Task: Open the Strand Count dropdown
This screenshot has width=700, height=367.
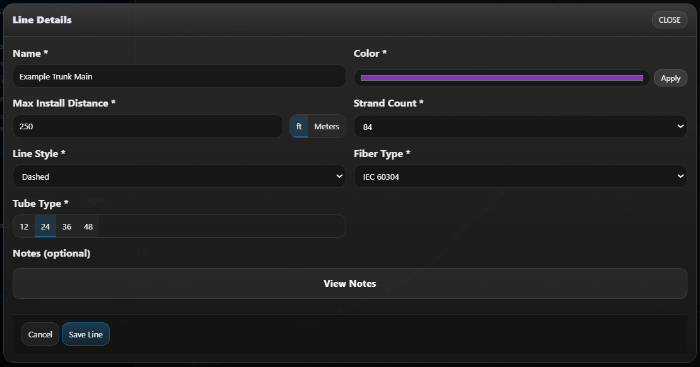Action: click(521, 127)
